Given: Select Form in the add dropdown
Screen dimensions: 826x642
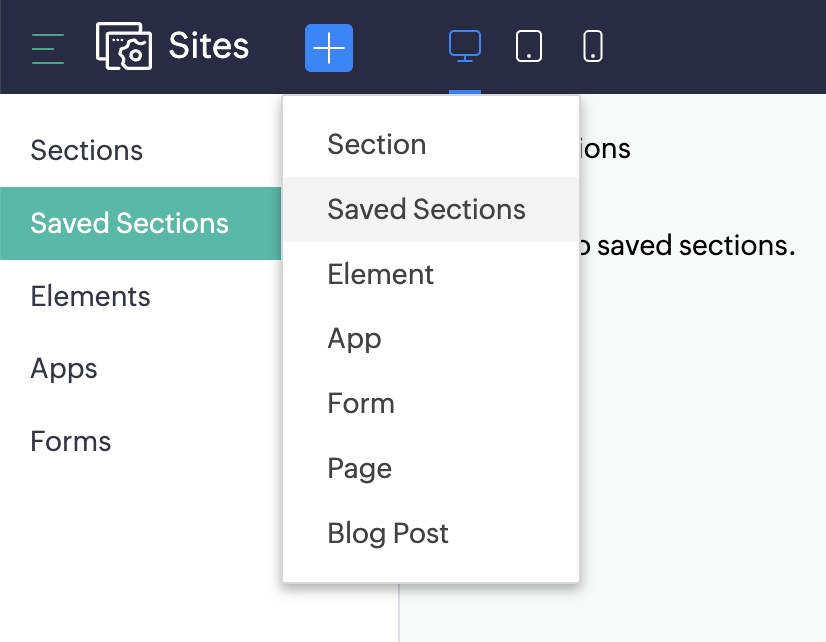Looking at the screenshot, I should (361, 404).
